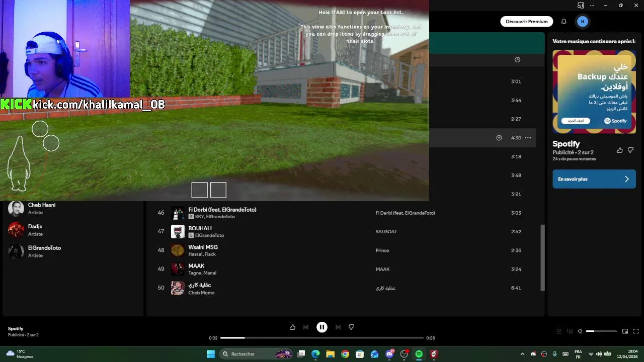Dislike the ad in the right panel

pyautogui.click(x=631, y=150)
